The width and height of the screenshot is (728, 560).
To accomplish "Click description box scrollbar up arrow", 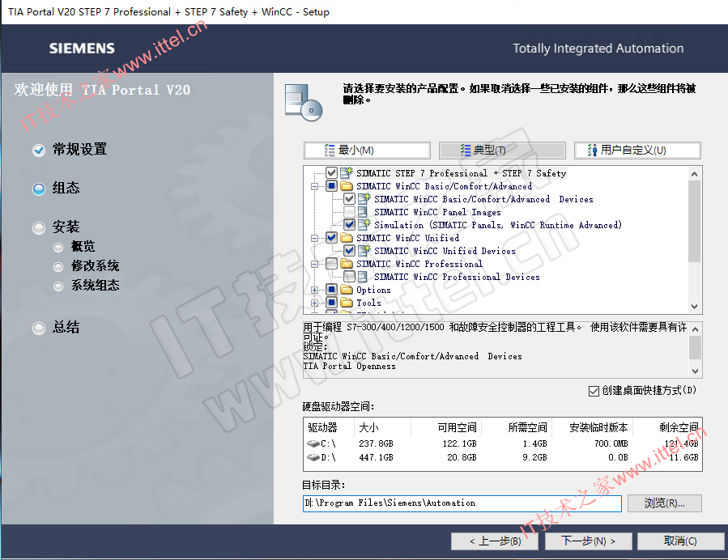I will click(x=695, y=329).
